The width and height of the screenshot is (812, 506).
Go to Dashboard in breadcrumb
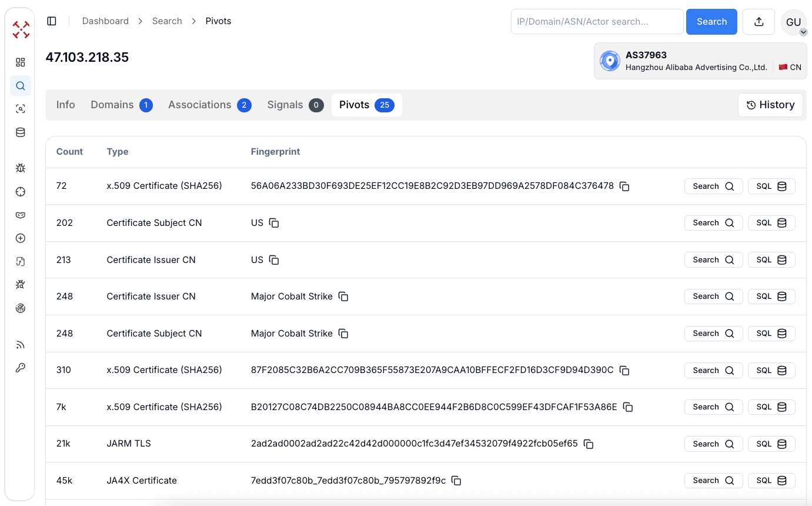(x=105, y=21)
